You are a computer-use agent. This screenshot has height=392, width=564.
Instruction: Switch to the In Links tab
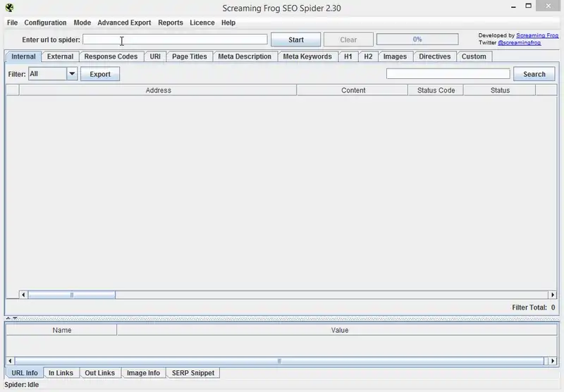click(x=61, y=373)
